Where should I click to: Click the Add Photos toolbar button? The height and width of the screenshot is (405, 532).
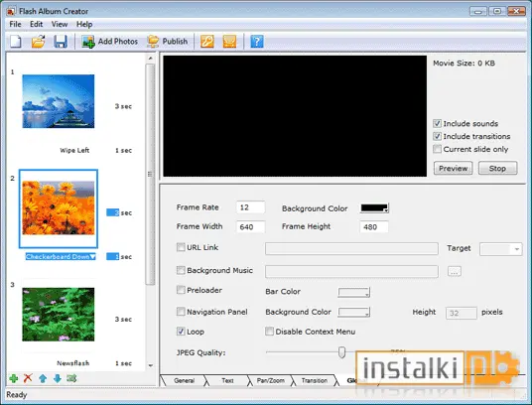[x=109, y=42]
